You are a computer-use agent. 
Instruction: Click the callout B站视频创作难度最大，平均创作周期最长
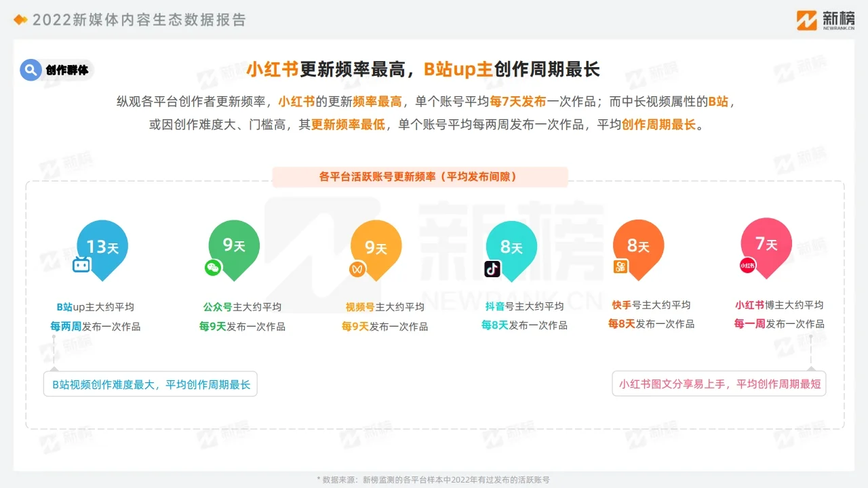[x=151, y=384]
